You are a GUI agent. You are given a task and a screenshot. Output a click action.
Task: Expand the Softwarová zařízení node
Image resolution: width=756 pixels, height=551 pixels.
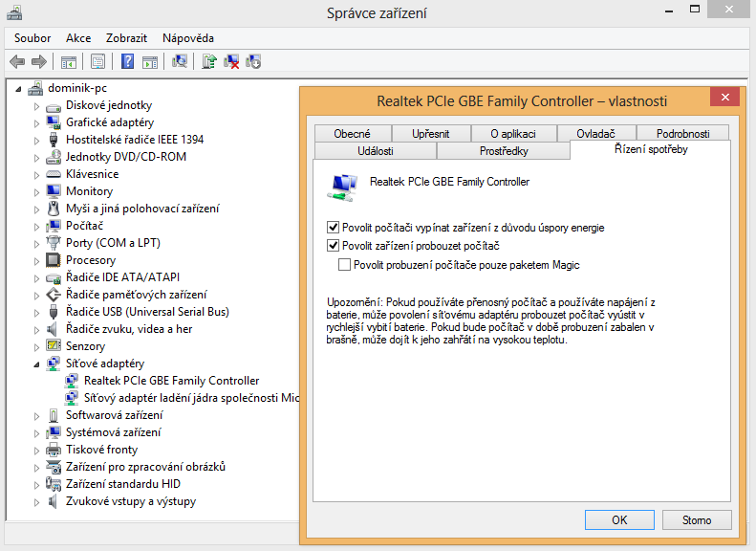(x=36, y=416)
